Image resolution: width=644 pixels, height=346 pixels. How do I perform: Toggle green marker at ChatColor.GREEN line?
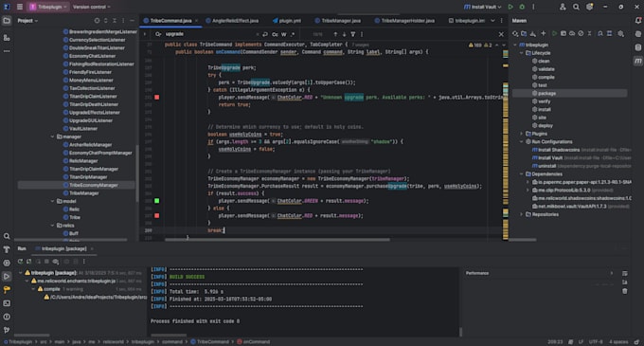[157, 201]
